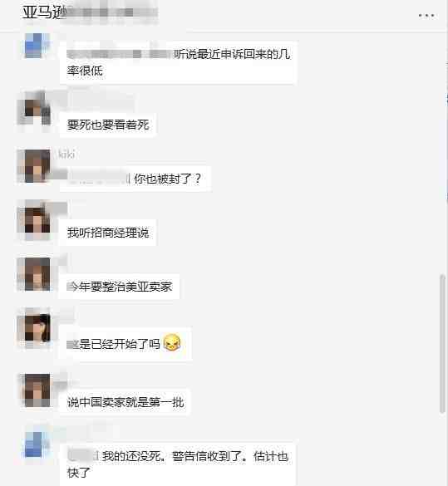Select the message '我听招商经理说'

[107, 233]
